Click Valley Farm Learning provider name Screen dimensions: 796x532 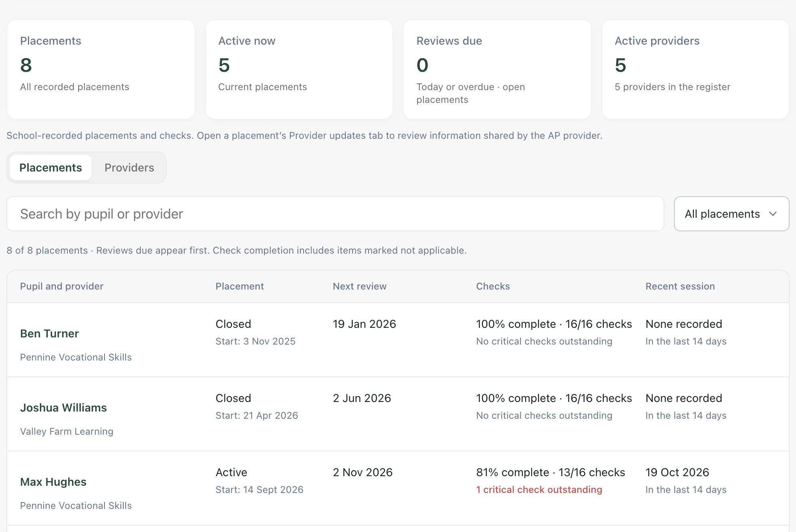pos(67,432)
